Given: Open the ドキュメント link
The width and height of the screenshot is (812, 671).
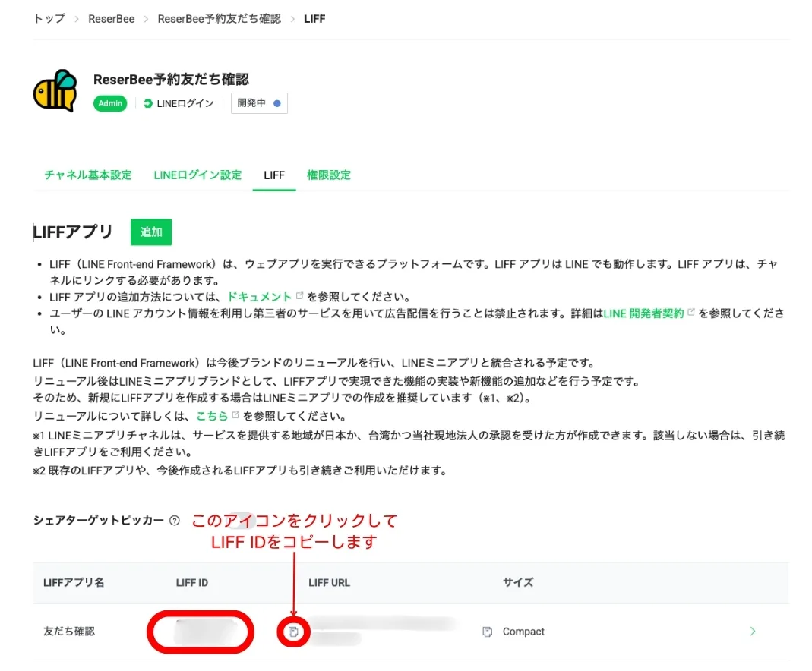Looking at the screenshot, I should (x=259, y=297).
